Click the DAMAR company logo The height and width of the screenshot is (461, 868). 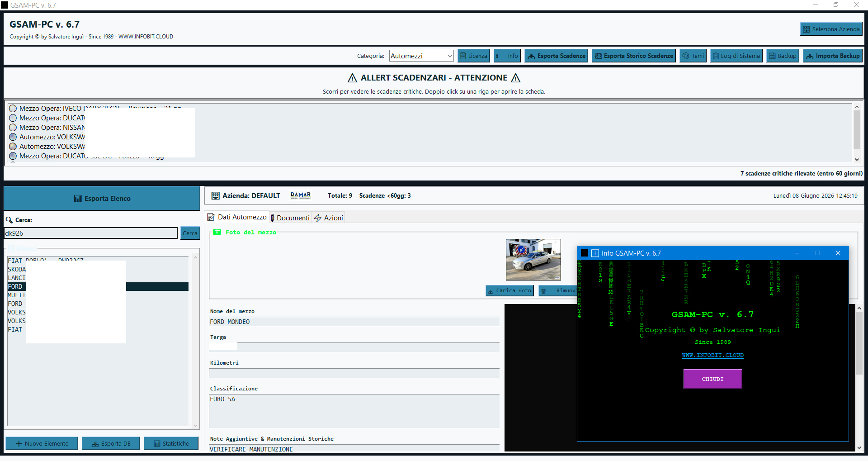click(301, 195)
